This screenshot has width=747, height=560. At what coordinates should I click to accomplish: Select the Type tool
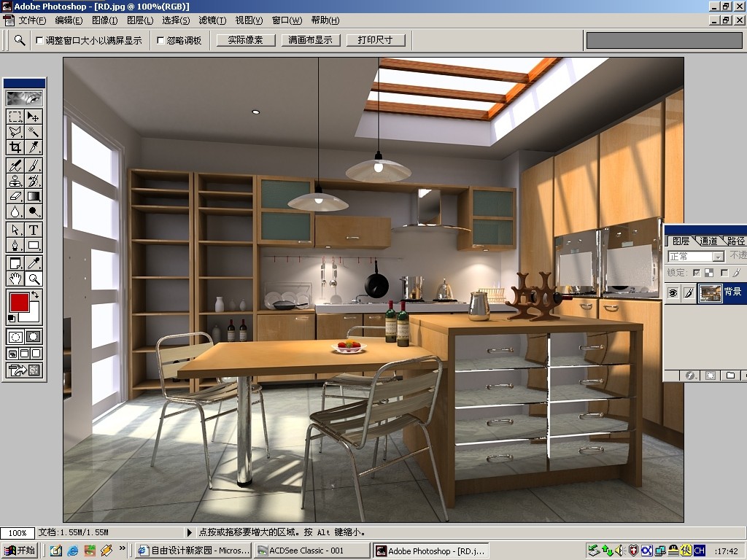pyautogui.click(x=34, y=230)
